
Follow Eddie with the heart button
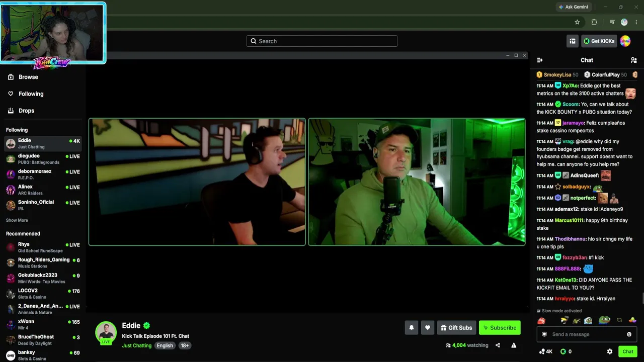click(x=427, y=328)
